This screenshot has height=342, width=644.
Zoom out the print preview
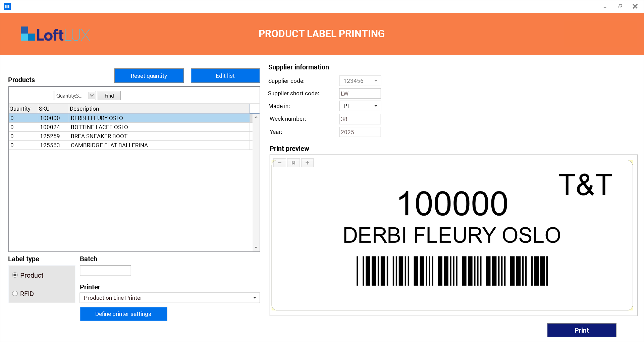pyautogui.click(x=280, y=163)
